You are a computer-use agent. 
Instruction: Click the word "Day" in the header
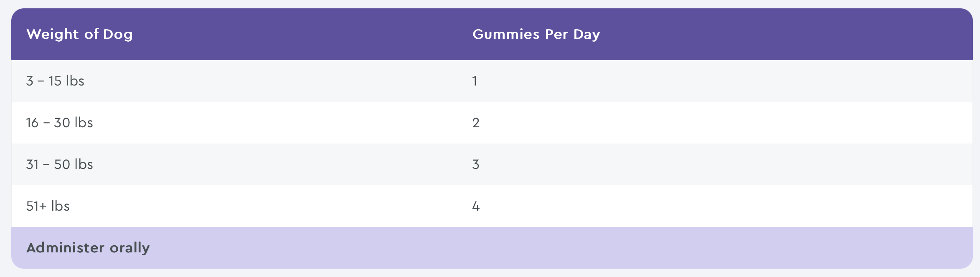coord(586,35)
